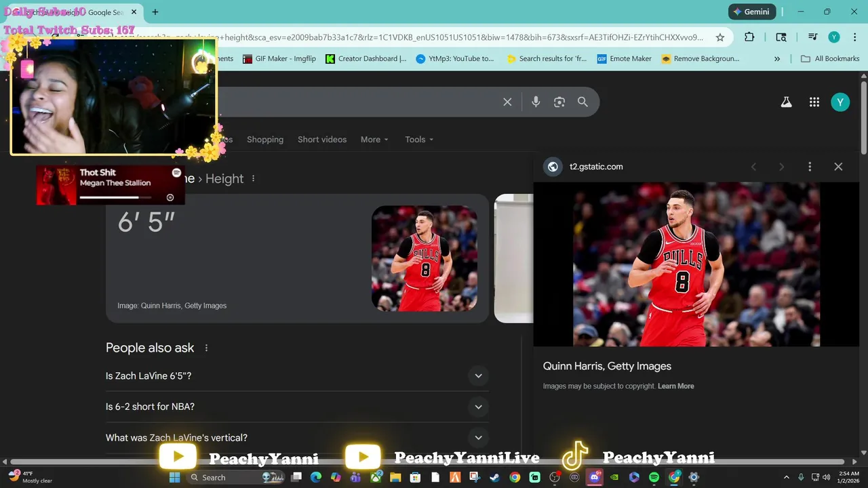Click the magnifier search icon
This screenshot has height=488, width=868.
click(x=583, y=102)
